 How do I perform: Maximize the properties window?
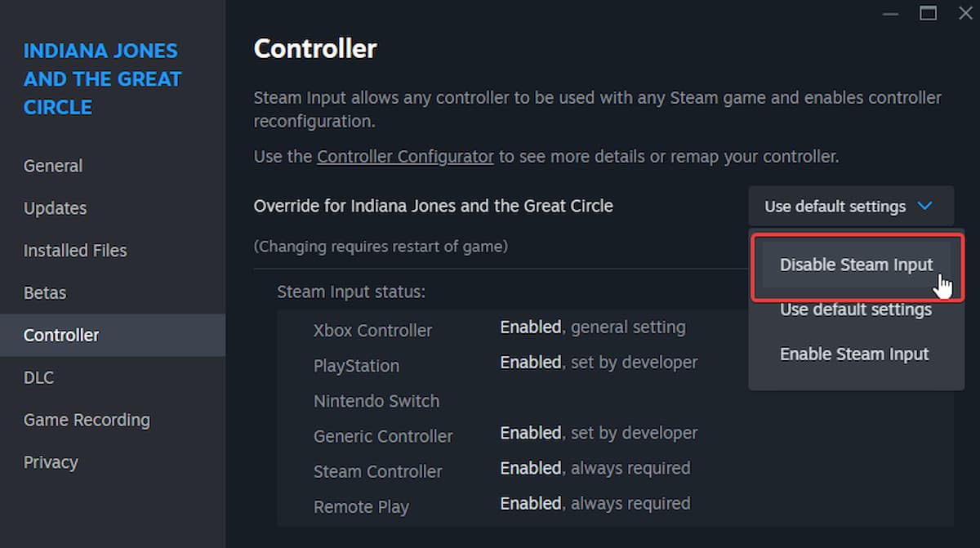[928, 13]
